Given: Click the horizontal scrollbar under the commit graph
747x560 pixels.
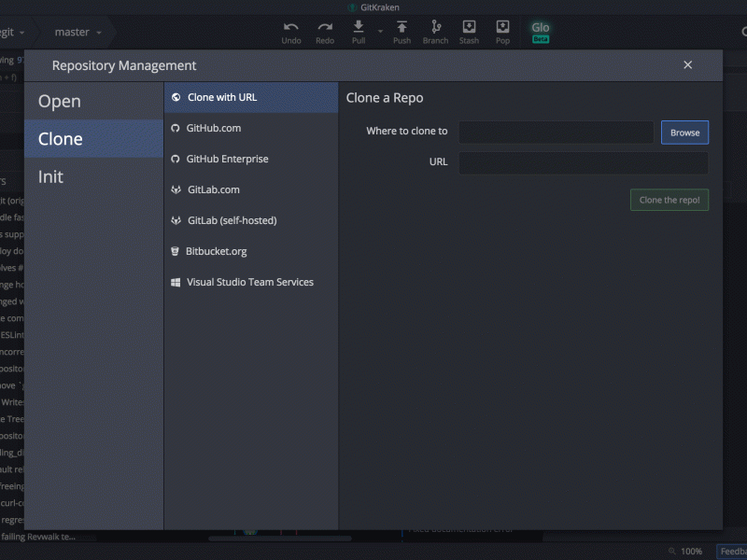Looking at the screenshot, I should click(x=279, y=539).
